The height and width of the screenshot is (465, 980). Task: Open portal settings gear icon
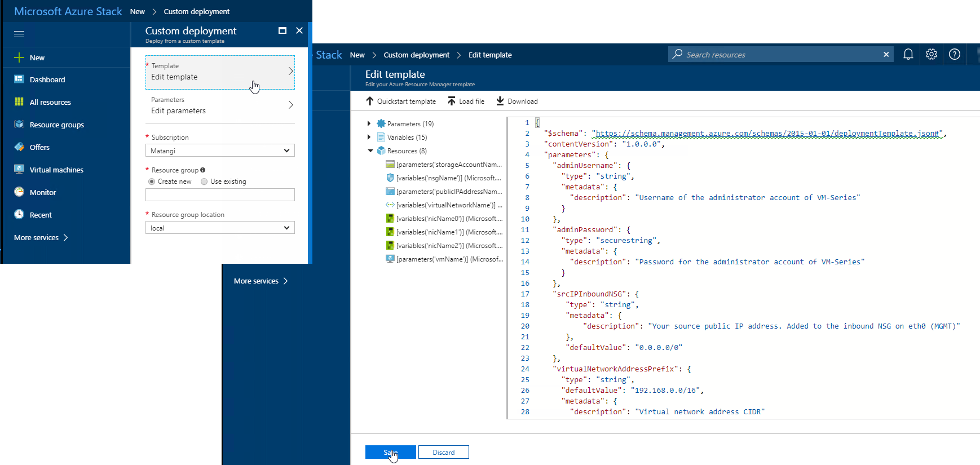point(931,54)
